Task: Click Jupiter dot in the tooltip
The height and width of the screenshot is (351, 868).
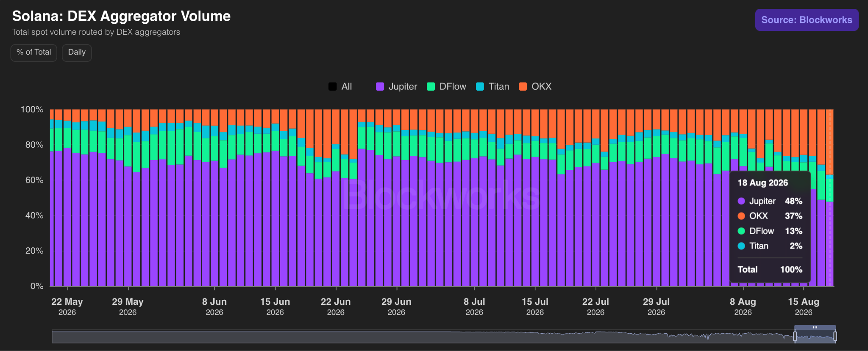Action: coord(741,201)
